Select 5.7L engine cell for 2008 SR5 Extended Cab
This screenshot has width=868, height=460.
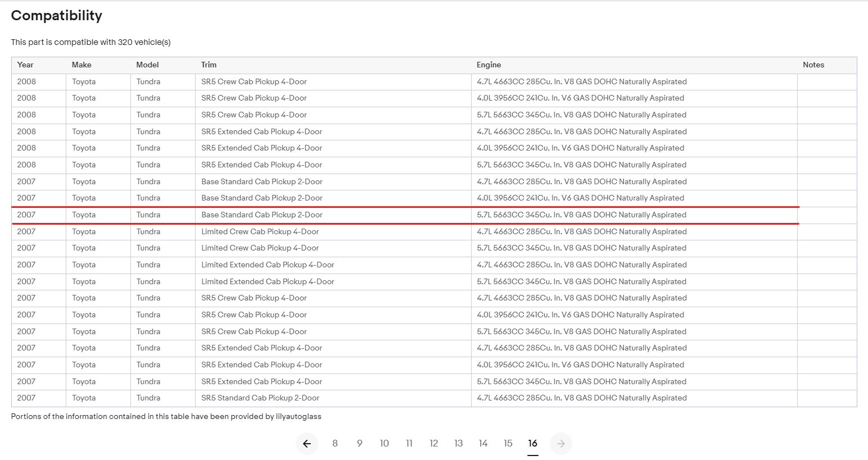pyautogui.click(x=634, y=165)
